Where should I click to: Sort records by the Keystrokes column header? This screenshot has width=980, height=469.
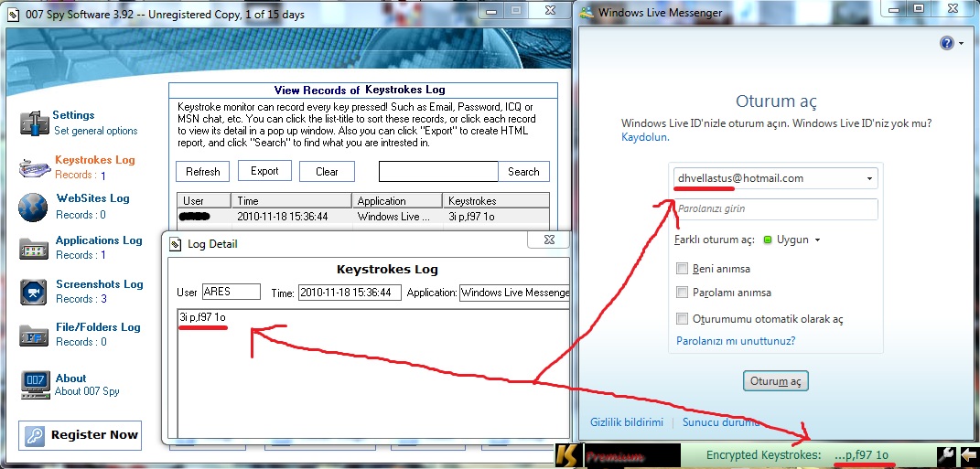coord(496,201)
